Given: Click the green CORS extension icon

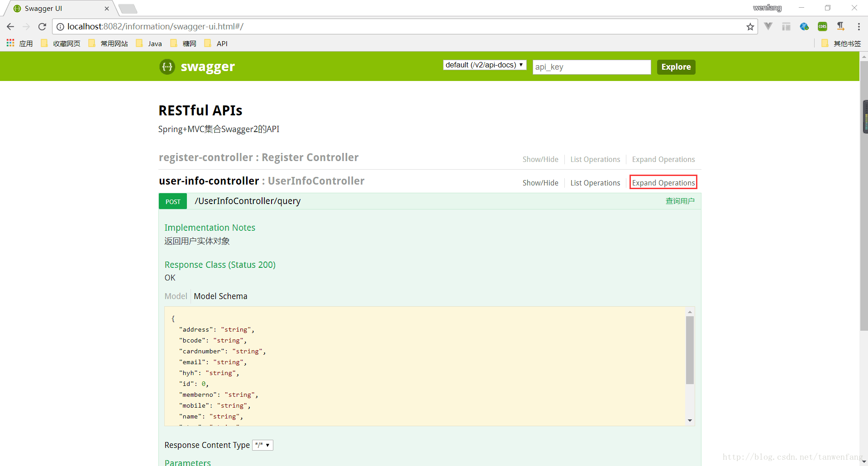Looking at the screenshot, I should pyautogui.click(x=822, y=26).
